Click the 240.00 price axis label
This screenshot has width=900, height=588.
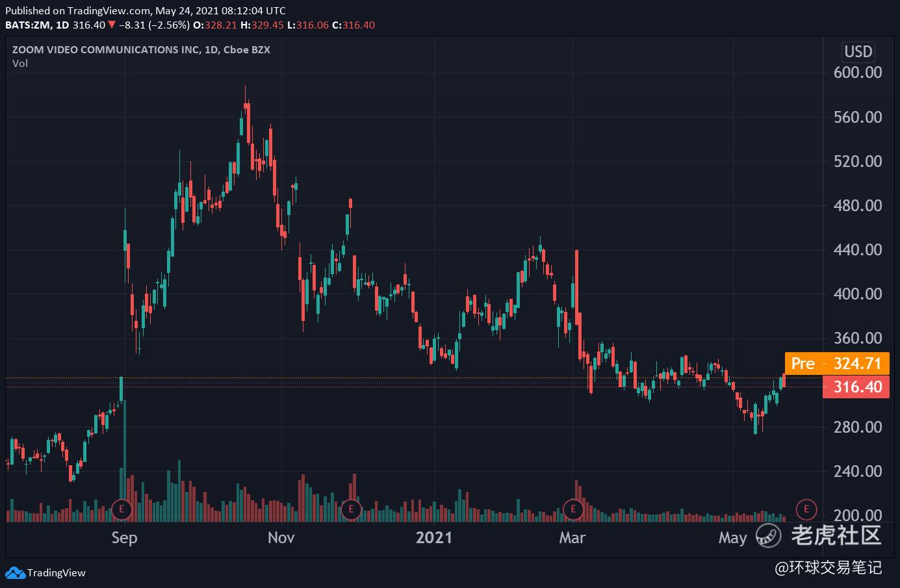(858, 471)
